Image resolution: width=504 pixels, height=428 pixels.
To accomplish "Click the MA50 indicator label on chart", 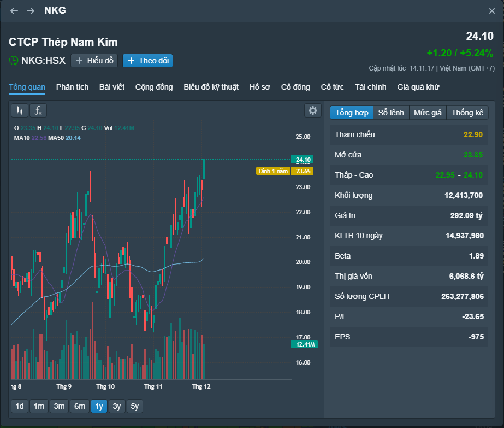I will pyautogui.click(x=56, y=138).
